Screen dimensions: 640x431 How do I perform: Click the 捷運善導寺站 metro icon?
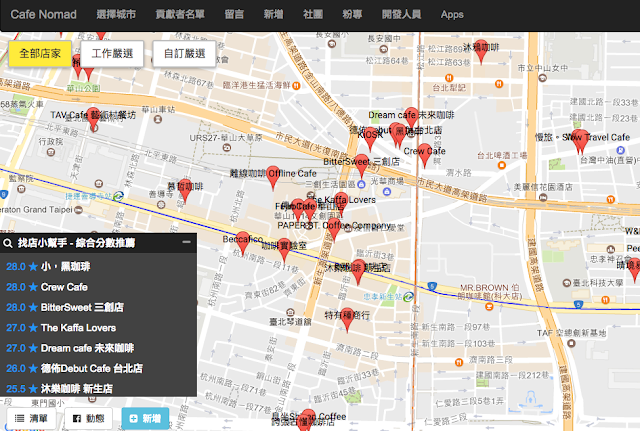pos(118,196)
